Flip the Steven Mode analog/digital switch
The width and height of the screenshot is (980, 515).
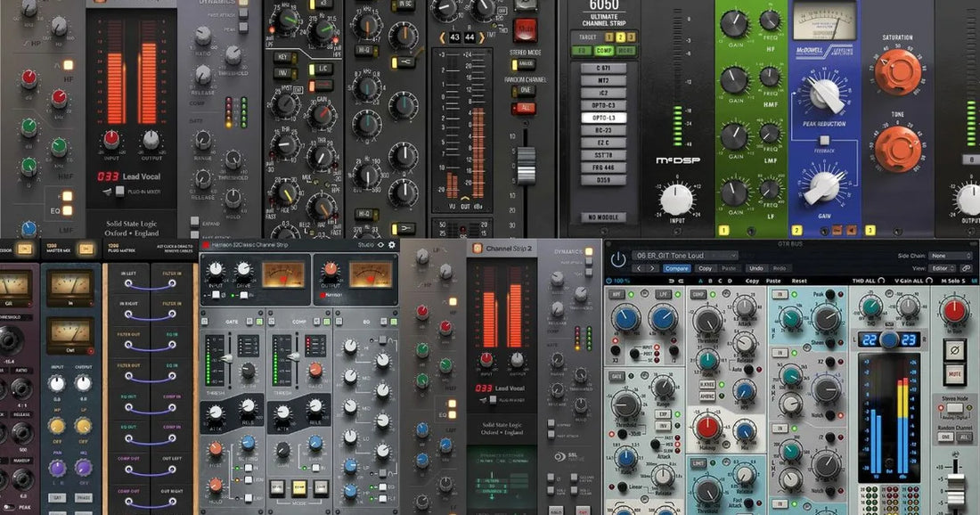(954, 408)
